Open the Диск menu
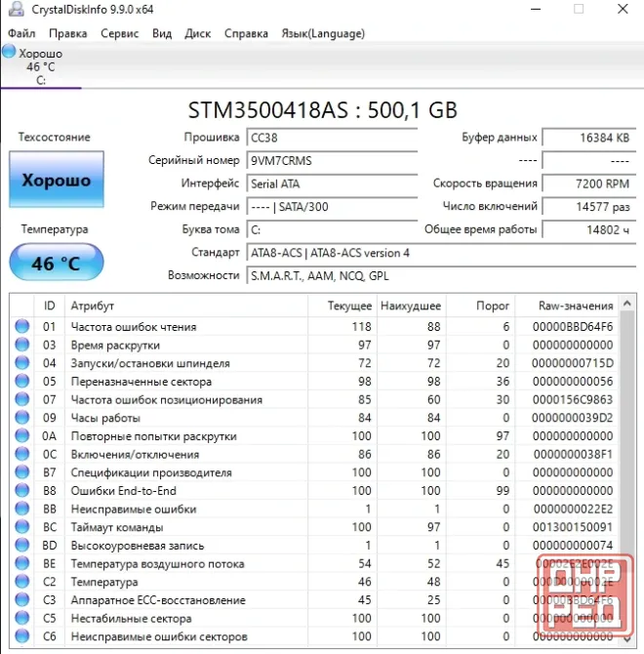Image resolution: width=644 pixels, height=654 pixels. (197, 33)
